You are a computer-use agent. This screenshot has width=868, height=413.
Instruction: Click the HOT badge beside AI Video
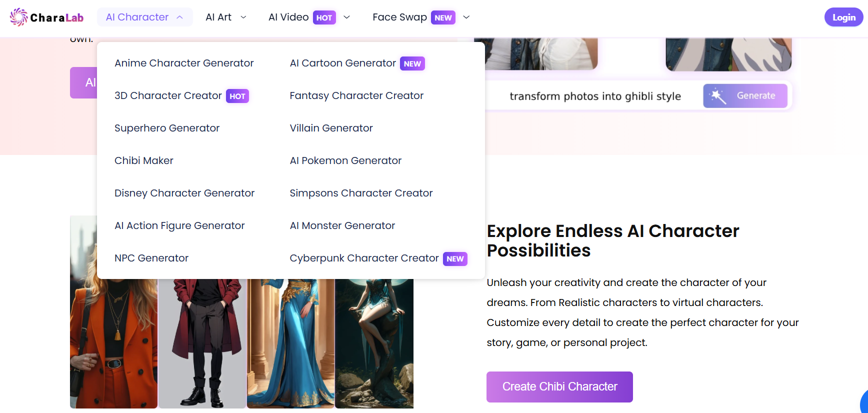324,17
